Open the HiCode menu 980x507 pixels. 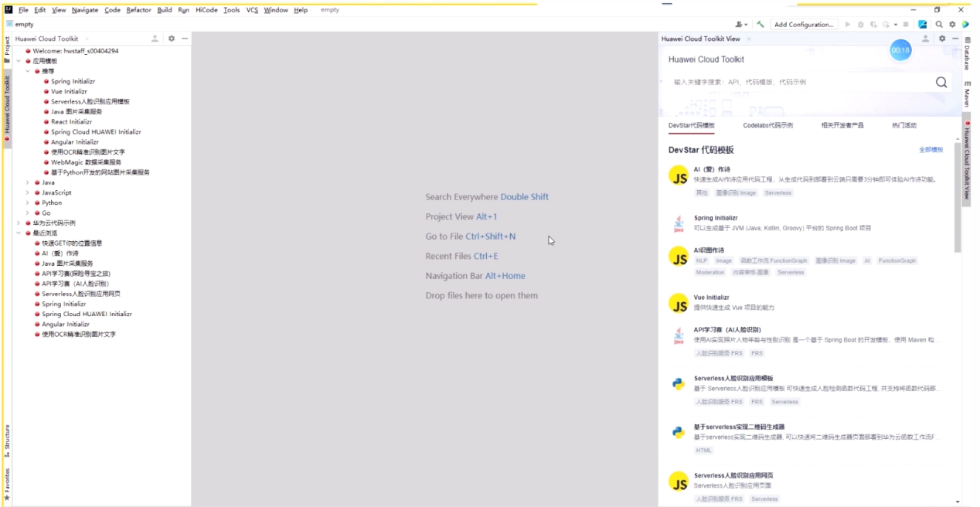(206, 10)
